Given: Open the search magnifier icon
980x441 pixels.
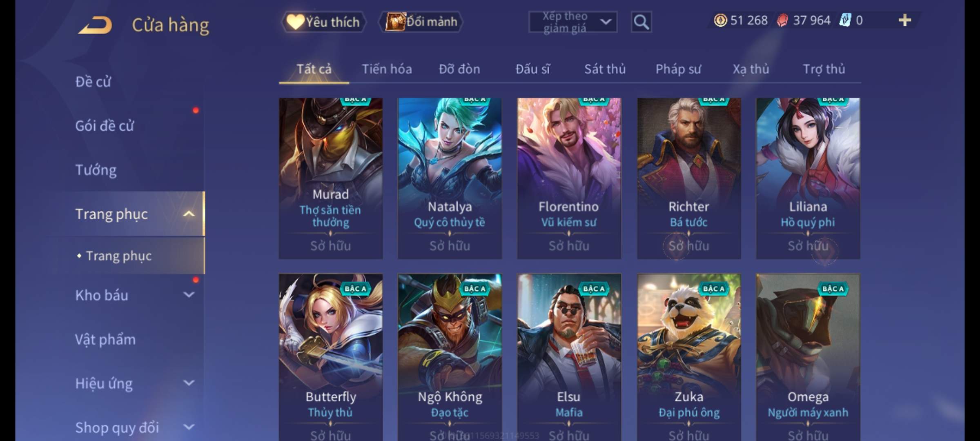Looking at the screenshot, I should (641, 22).
